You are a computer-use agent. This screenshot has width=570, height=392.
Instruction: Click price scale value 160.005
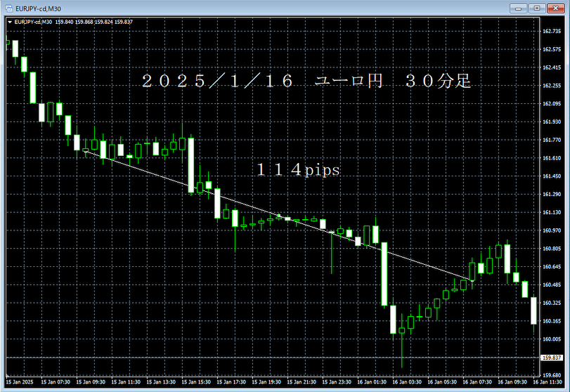(x=552, y=339)
